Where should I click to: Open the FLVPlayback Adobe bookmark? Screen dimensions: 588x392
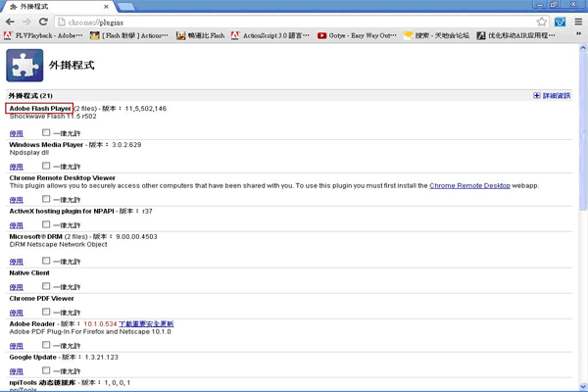point(45,35)
